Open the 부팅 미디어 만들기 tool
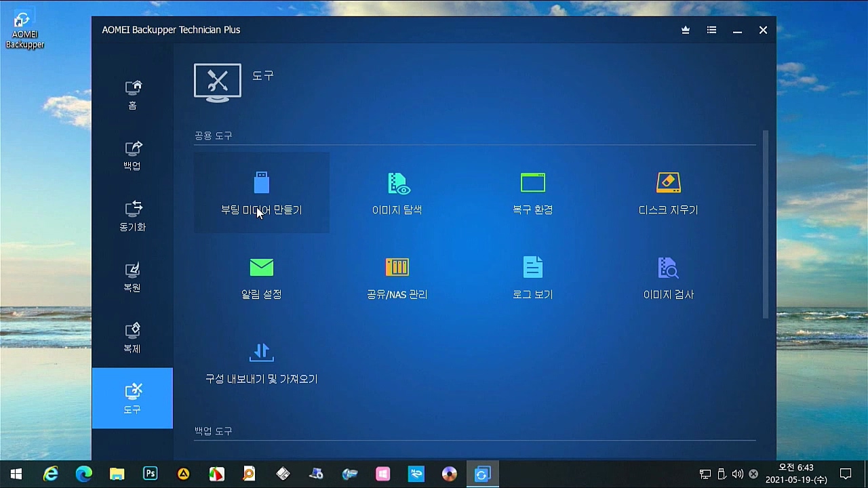Viewport: 868px width, 488px height. (x=261, y=192)
